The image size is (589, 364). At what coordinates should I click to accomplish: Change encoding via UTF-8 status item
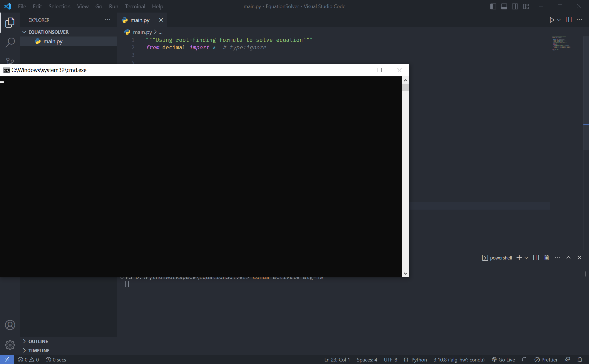tap(390, 360)
